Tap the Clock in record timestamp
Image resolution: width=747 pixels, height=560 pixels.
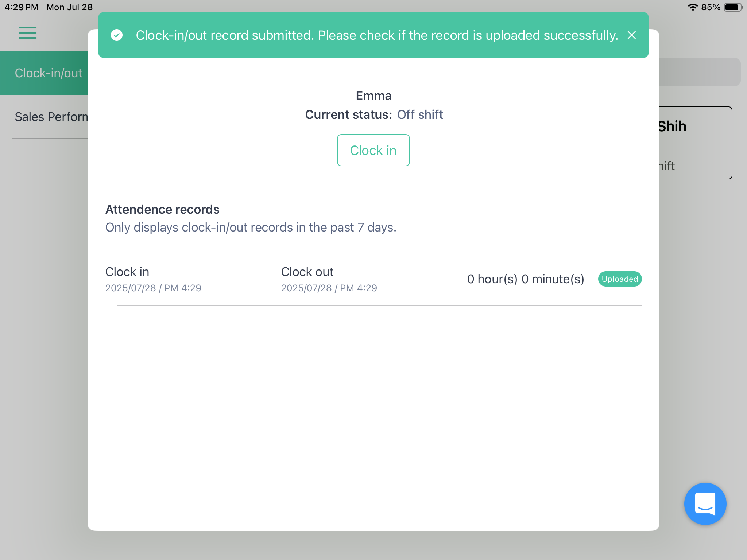(153, 288)
